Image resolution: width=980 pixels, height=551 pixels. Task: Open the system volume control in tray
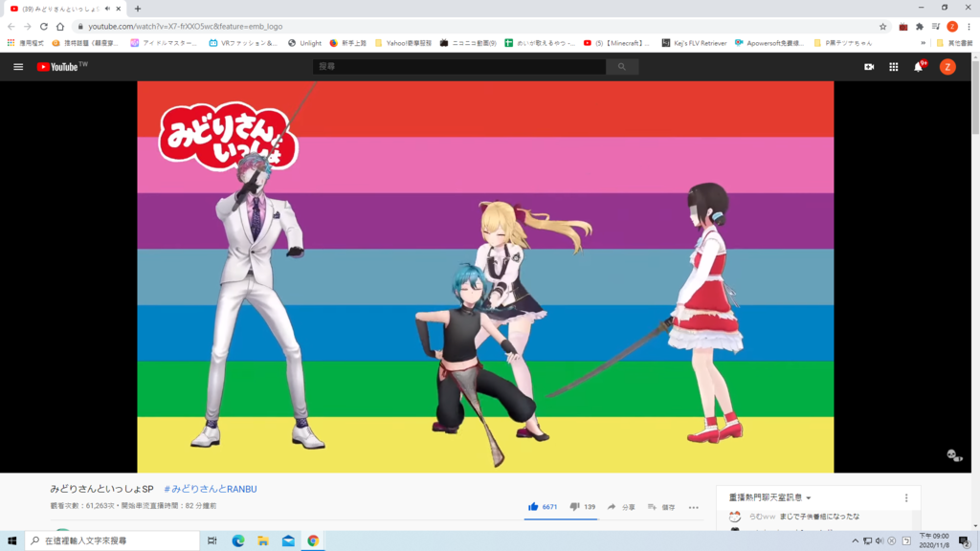[x=880, y=540]
